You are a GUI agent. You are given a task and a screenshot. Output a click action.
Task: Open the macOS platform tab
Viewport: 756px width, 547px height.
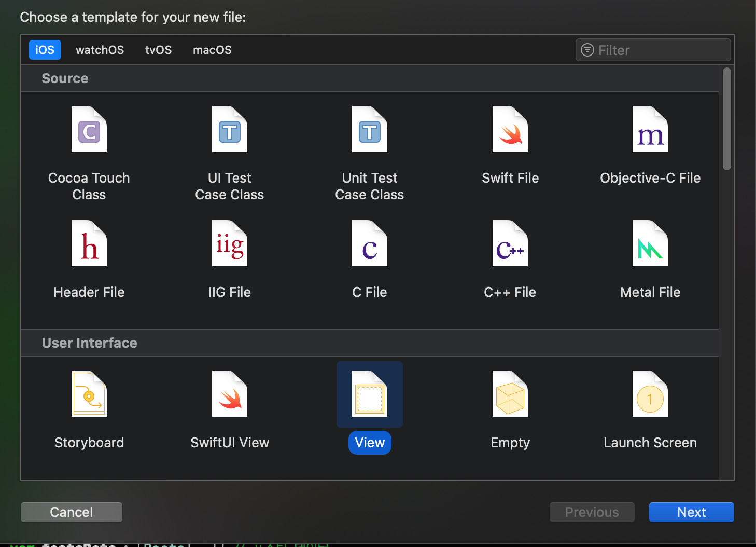click(x=212, y=50)
